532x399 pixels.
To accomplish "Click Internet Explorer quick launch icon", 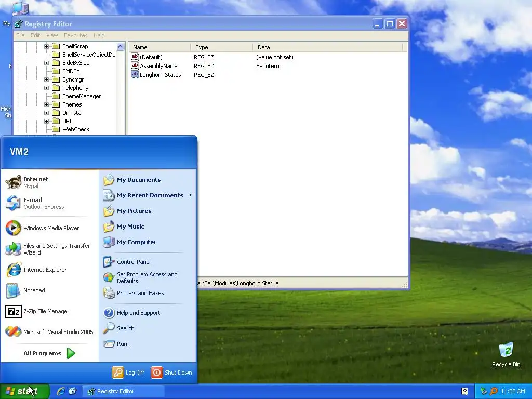I will [61, 391].
